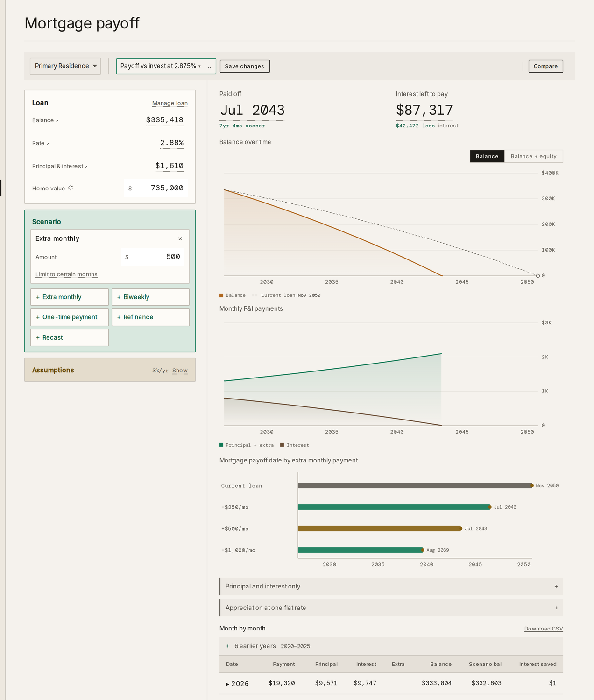Viewport: 594px width, 700px height.
Task: Click the Rate external link arrow
Action: [48, 144]
